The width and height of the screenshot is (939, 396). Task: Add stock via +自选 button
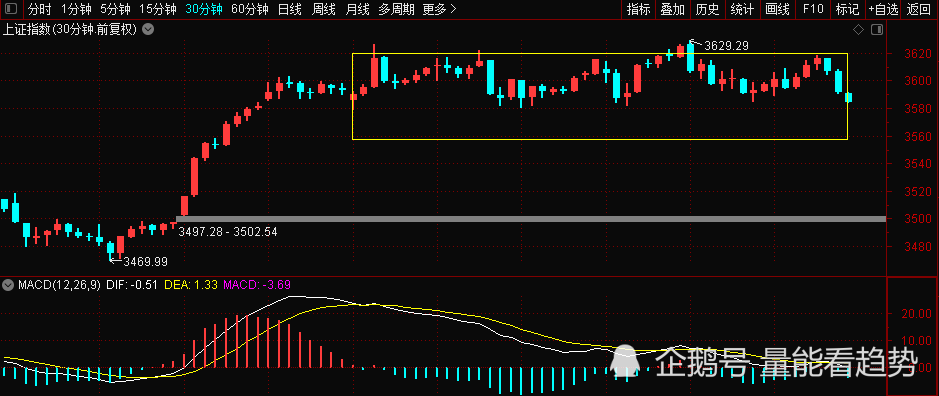[883, 9]
